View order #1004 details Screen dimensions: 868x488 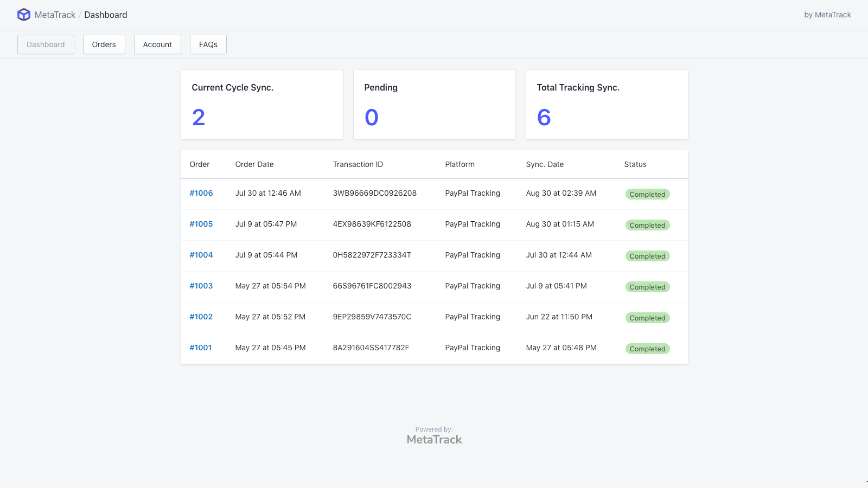[x=201, y=255]
